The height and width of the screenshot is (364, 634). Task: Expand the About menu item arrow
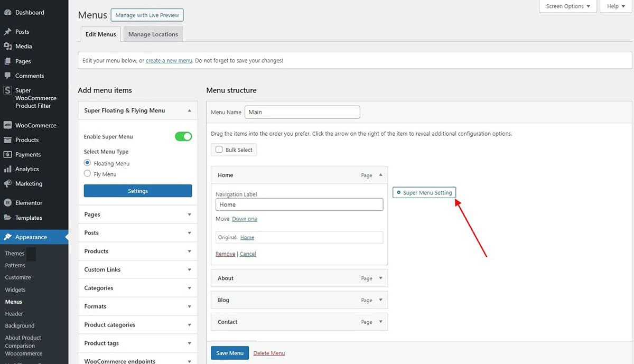point(380,278)
